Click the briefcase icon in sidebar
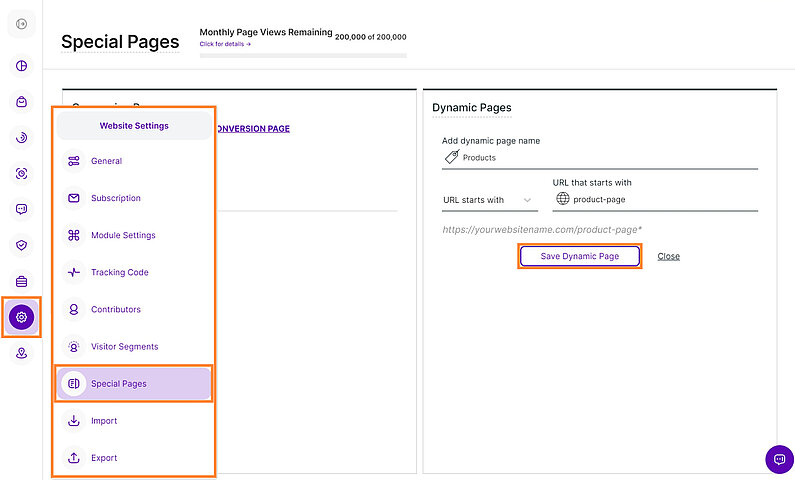 pyautogui.click(x=21, y=281)
